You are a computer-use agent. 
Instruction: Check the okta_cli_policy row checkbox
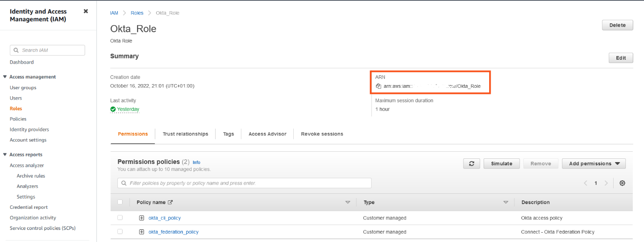coord(120,218)
